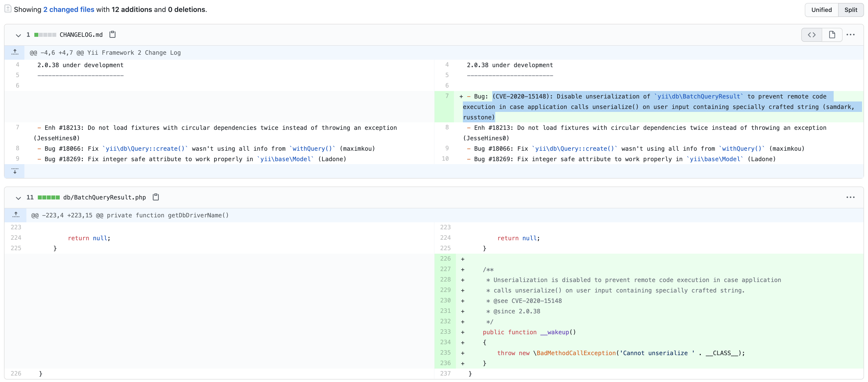Click the CVE-2020-15148 changelog entry text
The width and height of the screenshot is (868, 382).
click(659, 106)
